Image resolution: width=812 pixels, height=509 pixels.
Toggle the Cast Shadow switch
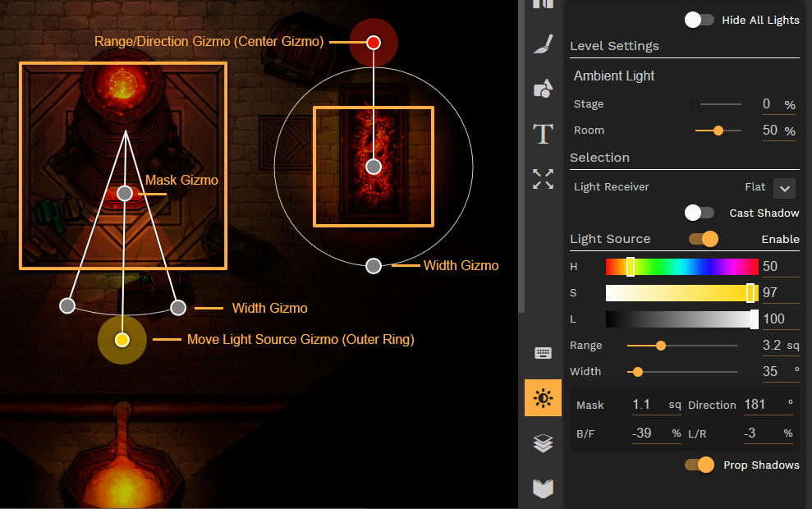(699, 213)
